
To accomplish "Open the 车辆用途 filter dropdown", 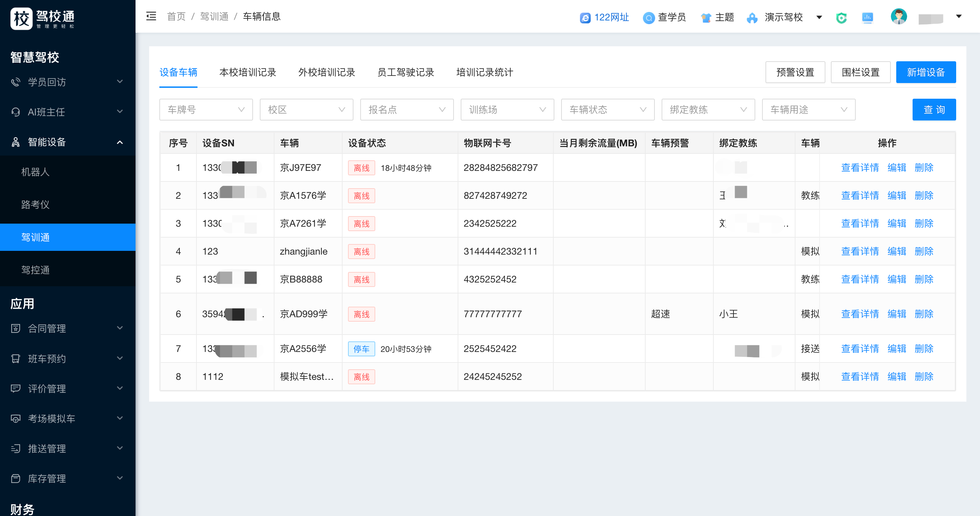I will [x=808, y=110].
